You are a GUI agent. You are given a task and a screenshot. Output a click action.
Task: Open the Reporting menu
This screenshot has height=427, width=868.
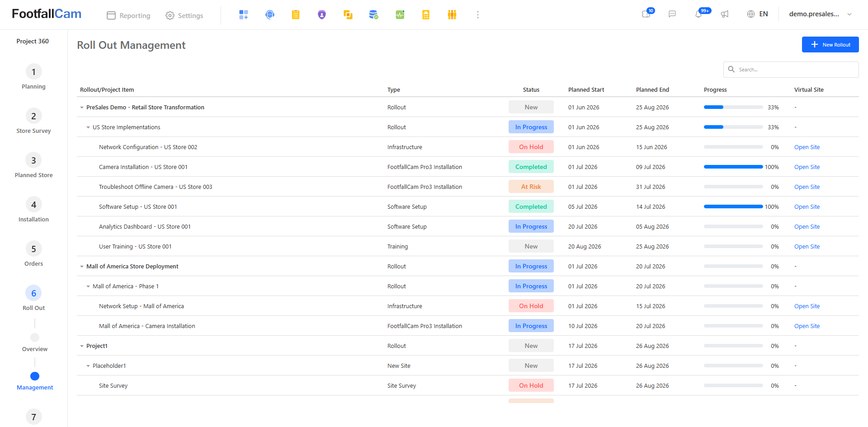coord(128,15)
